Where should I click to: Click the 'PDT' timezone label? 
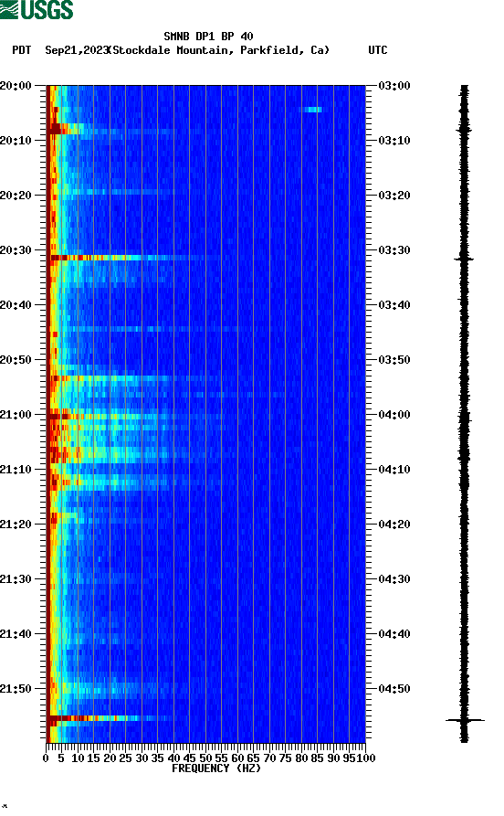coord(21,50)
